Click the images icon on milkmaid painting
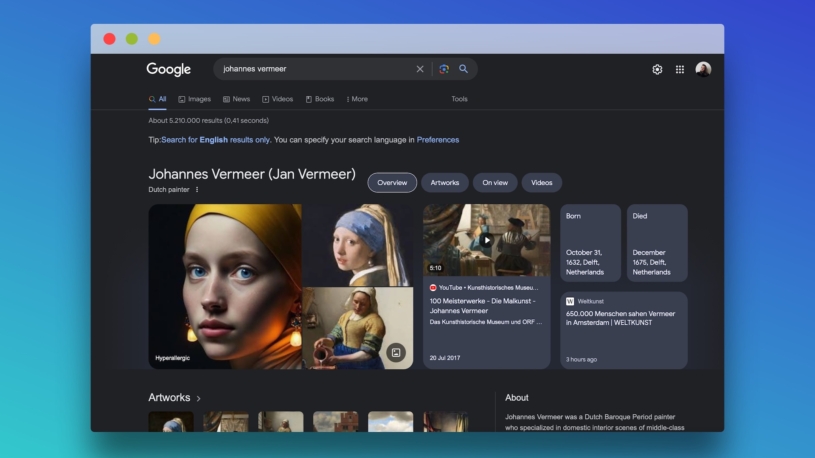815x458 pixels. click(x=396, y=352)
